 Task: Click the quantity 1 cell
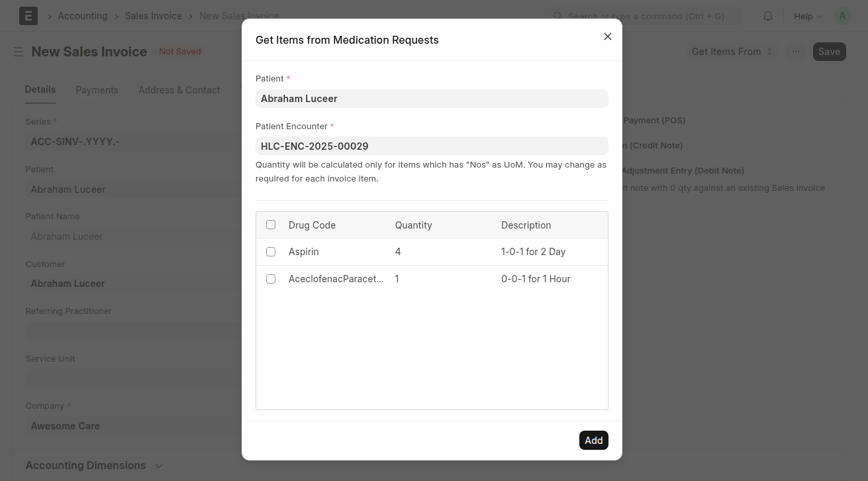tap(397, 279)
